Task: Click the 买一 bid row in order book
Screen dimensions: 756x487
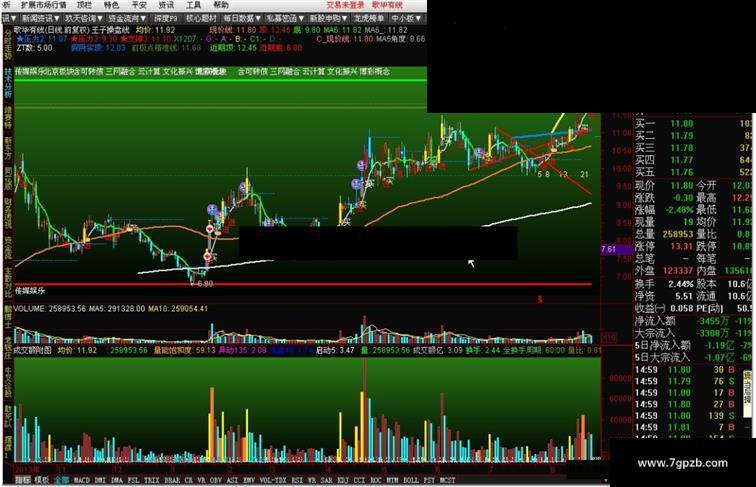Action: 693,124
